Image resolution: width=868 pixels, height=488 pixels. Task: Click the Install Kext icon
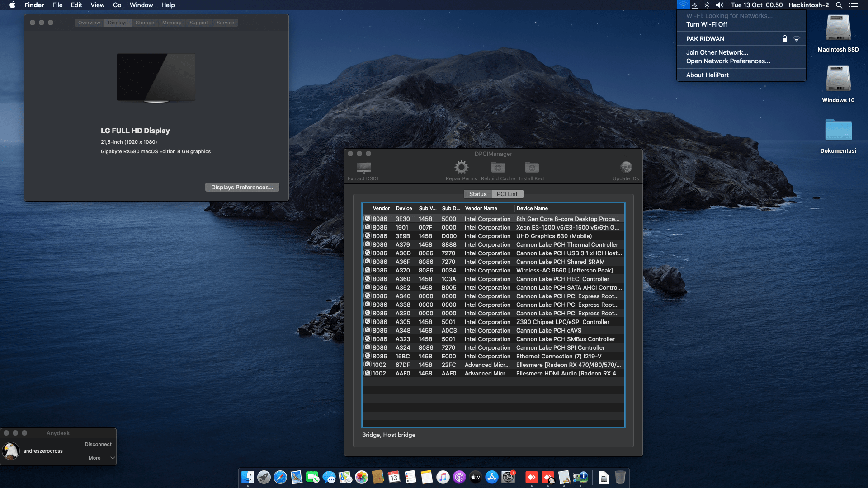pyautogui.click(x=532, y=168)
